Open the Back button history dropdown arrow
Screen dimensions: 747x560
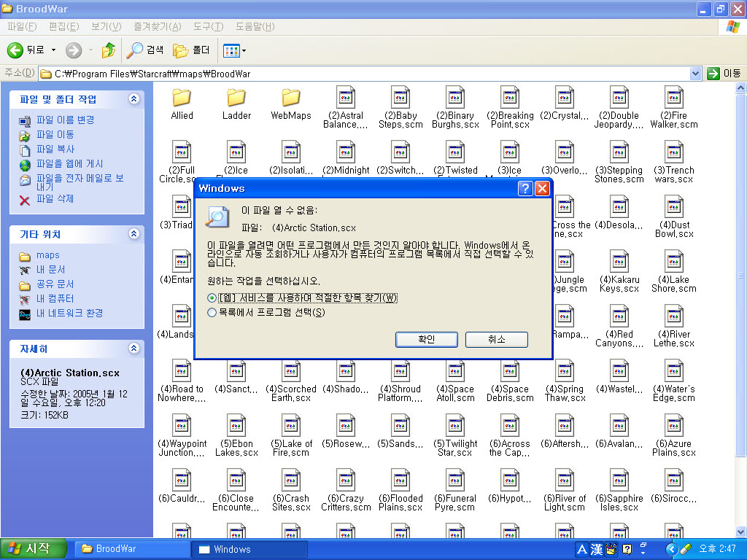coord(53,50)
